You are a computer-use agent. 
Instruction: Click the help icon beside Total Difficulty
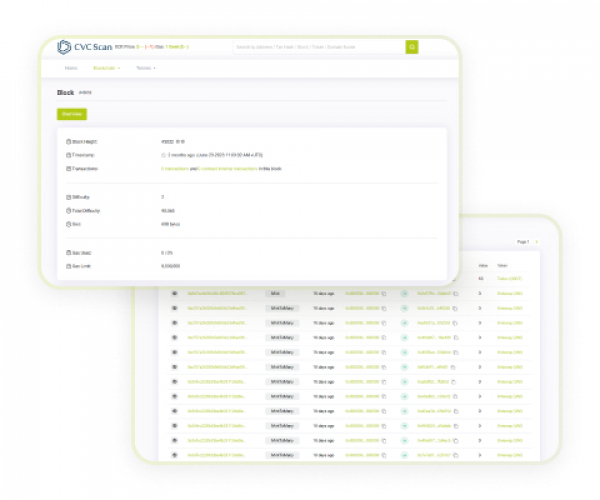coord(68,211)
